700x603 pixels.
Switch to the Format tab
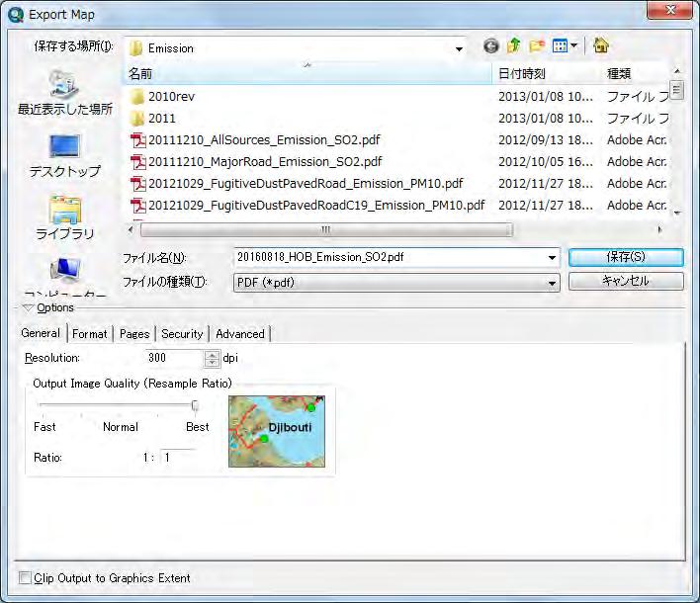[x=90, y=334]
